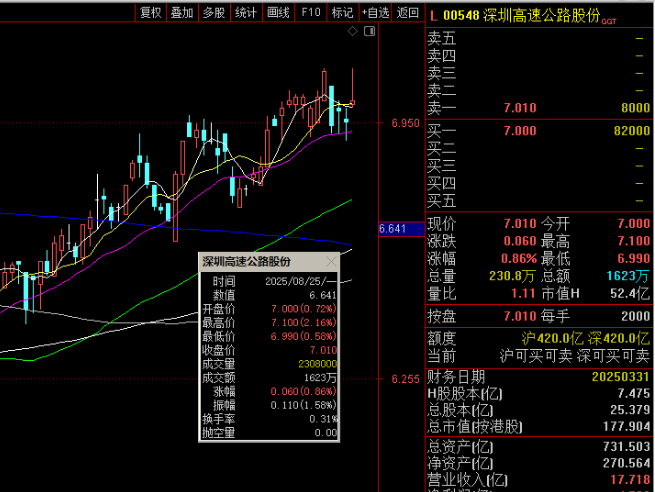The height and width of the screenshot is (492, 655).
Task: Click the 营业收入 value 17.718
Action: click(x=630, y=479)
